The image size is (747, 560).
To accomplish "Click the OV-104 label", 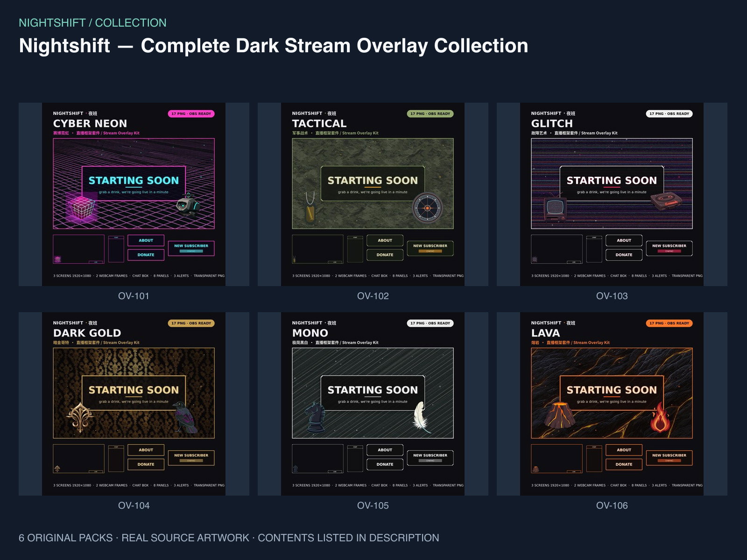I will click(134, 505).
